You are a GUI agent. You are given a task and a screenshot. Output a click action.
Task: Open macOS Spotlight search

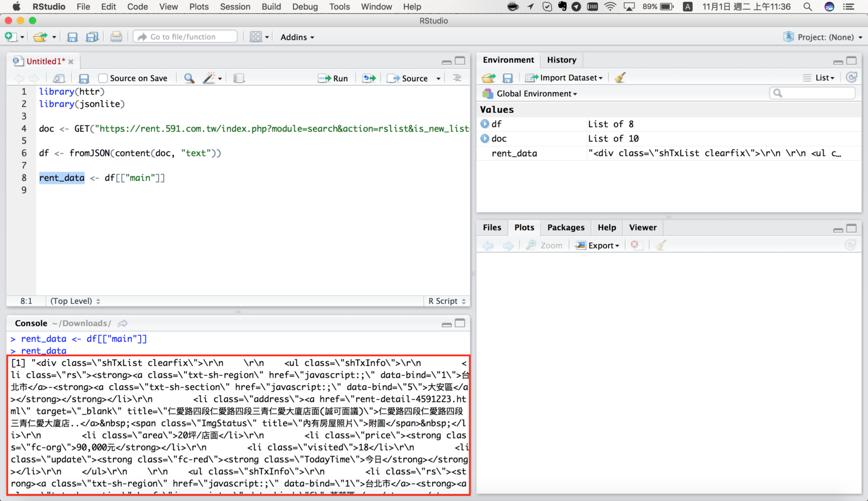coord(807,7)
